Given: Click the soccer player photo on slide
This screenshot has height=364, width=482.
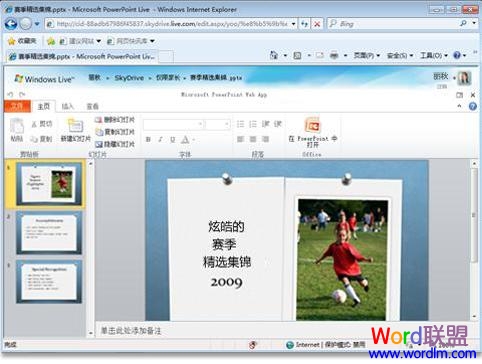Looking at the screenshot, I should 342,260.
